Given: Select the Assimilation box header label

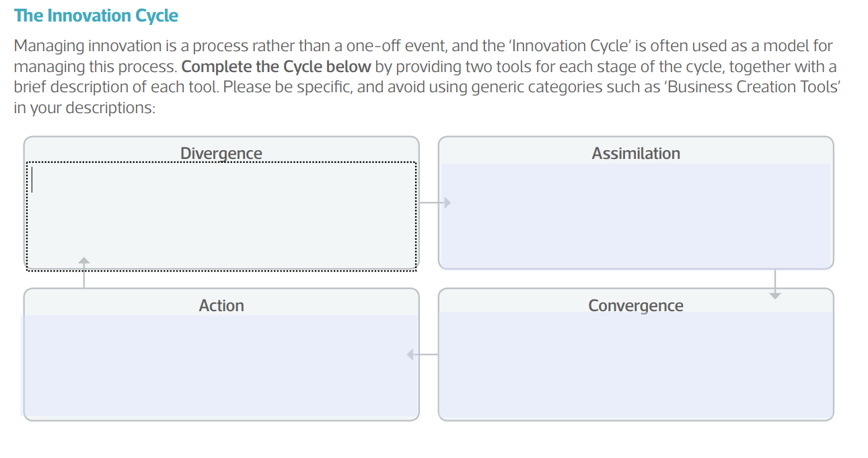Looking at the screenshot, I should [635, 153].
